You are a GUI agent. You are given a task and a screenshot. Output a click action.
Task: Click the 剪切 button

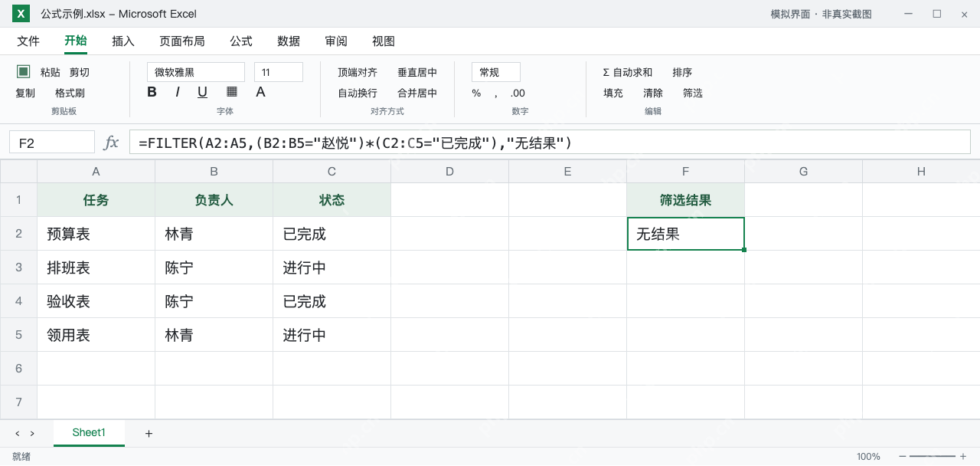[80, 72]
